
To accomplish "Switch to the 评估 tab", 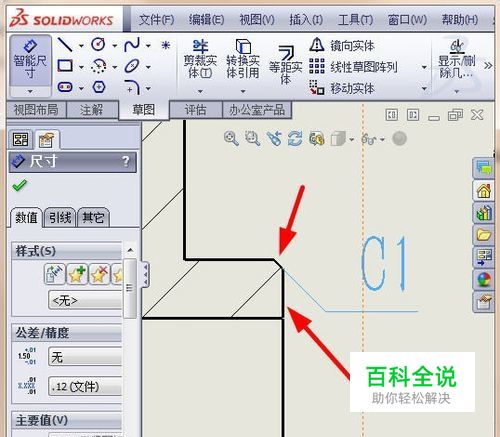I will [x=195, y=110].
